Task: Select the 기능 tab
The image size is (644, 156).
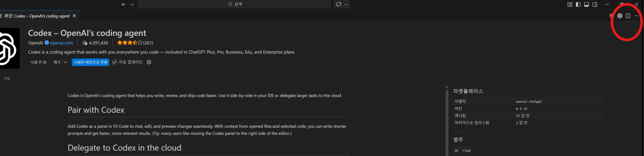Action: pyautogui.click(x=7, y=78)
